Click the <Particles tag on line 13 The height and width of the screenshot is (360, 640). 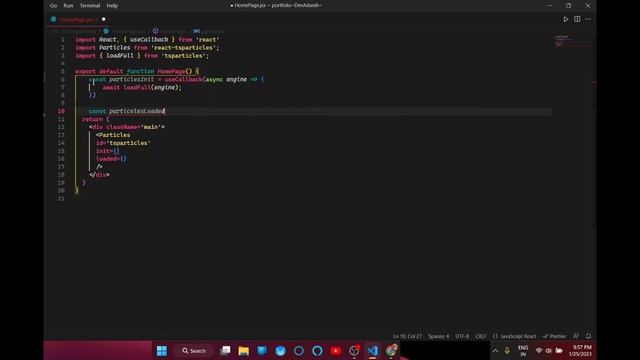(113, 135)
